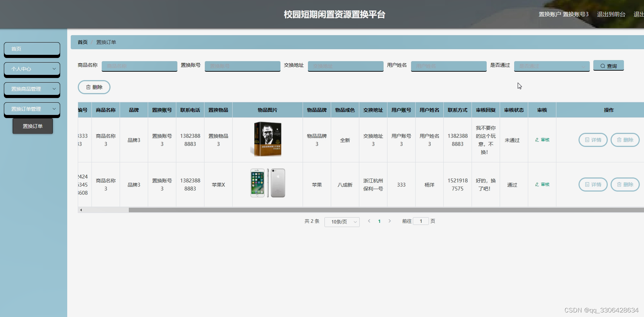Click the 联系电话 column header
The width and height of the screenshot is (644, 317).
[190, 110]
